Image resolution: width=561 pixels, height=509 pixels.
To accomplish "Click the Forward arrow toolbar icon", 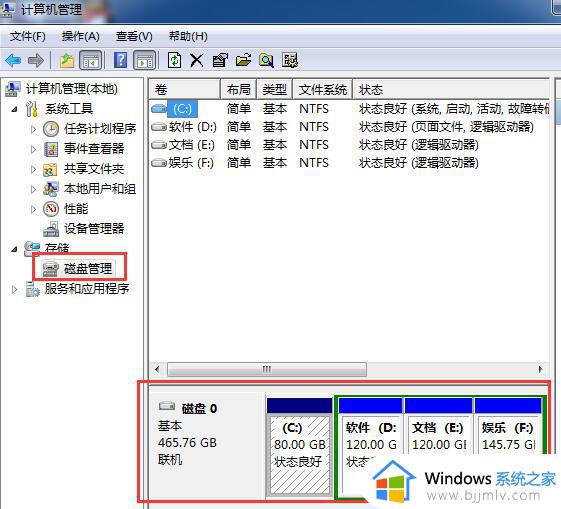I will (36, 60).
